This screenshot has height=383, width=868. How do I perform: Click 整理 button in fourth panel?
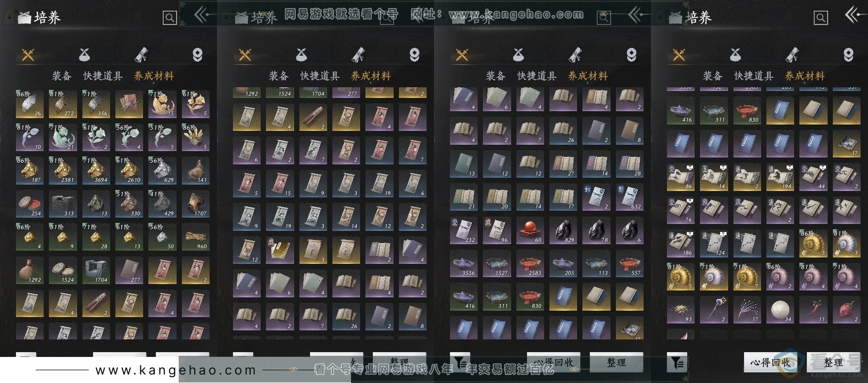(x=833, y=362)
